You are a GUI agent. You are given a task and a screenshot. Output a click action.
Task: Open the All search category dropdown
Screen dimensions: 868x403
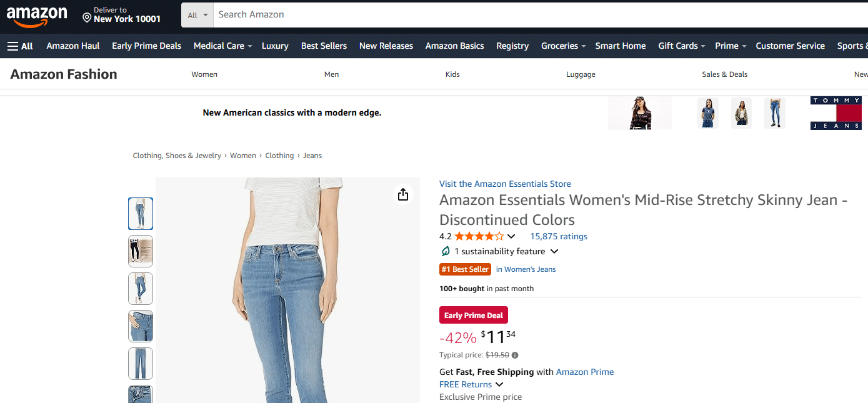pos(197,15)
